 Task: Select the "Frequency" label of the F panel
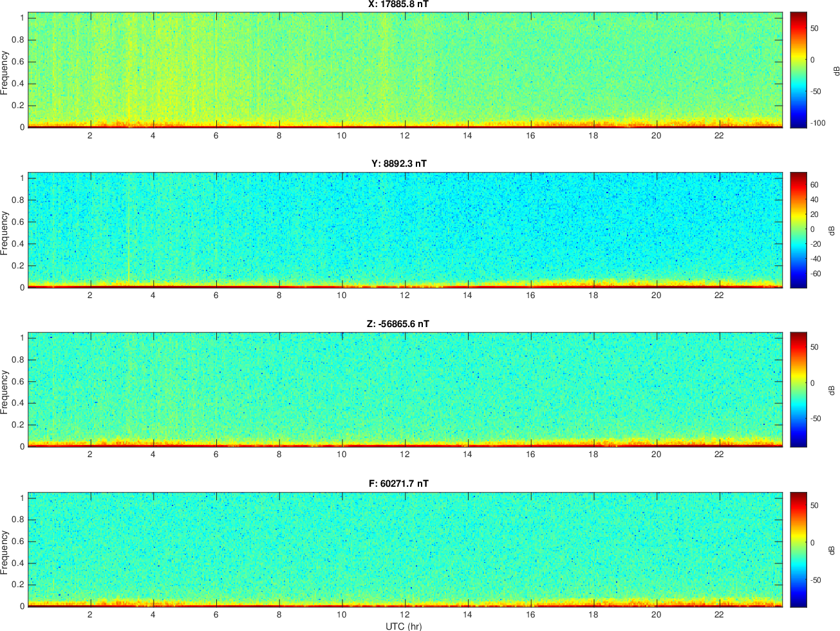click(x=5, y=552)
